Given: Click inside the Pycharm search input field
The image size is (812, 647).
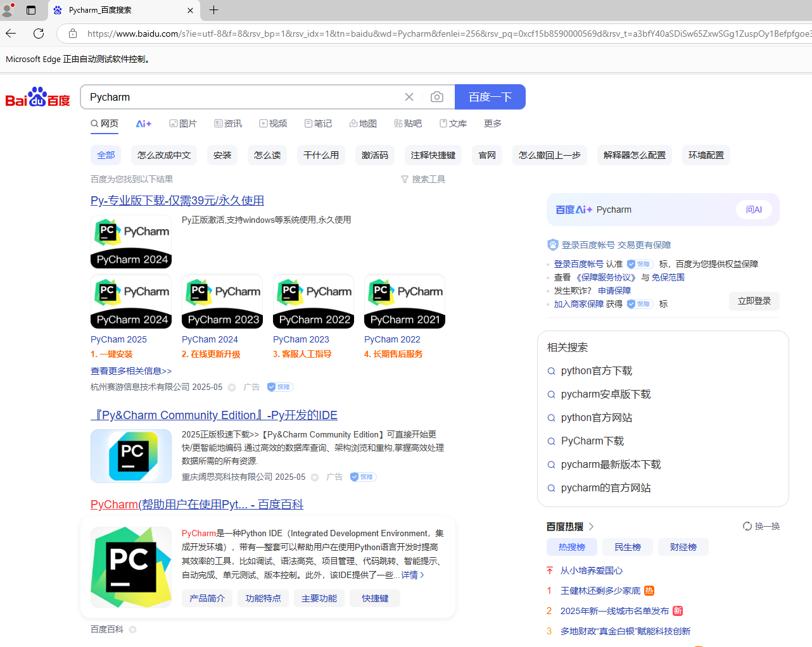Looking at the screenshot, I should point(244,97).
